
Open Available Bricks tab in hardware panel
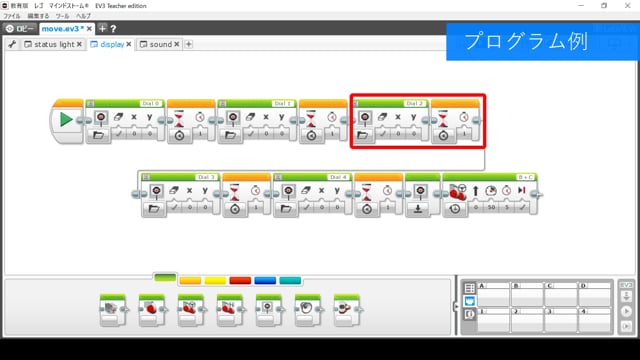[x=470, y=314]
